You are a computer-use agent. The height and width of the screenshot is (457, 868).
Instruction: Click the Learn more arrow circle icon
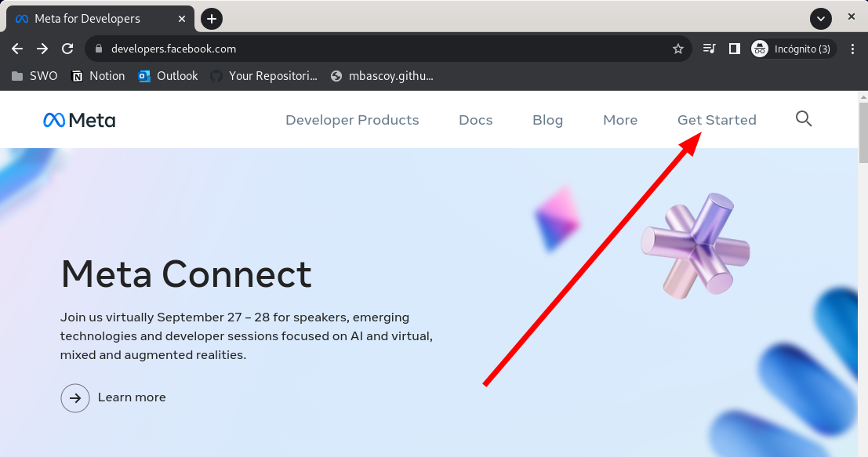[75, 398]
